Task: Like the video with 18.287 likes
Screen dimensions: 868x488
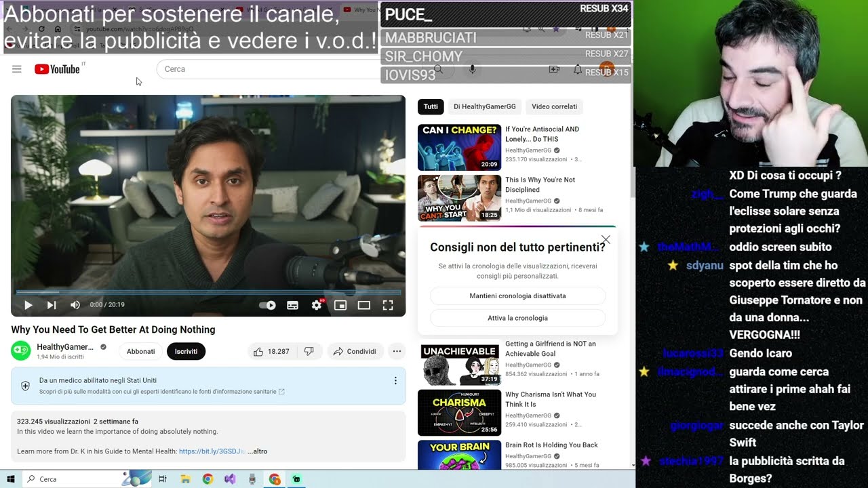Action: pos(271,351)
